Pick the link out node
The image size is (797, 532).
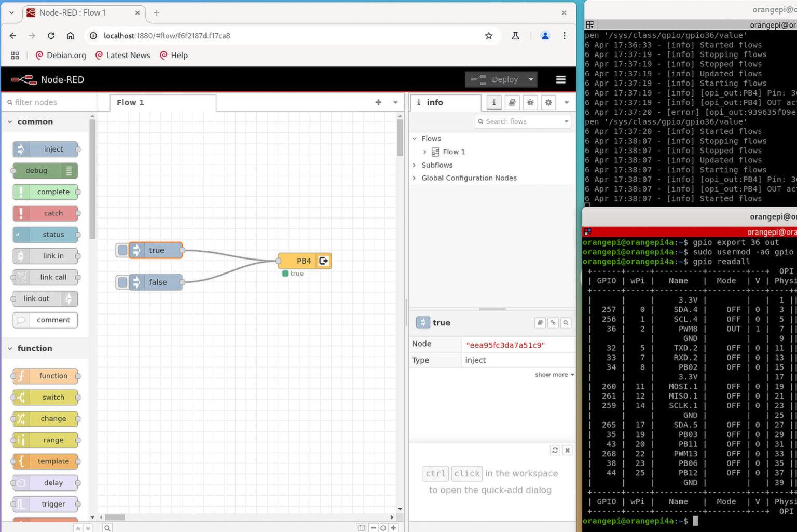pos(46,299)
